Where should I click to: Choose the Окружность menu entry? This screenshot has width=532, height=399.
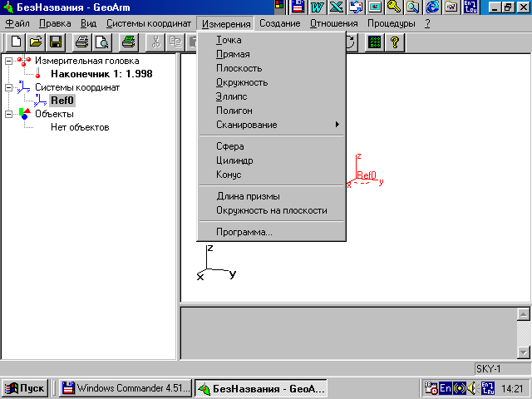(x=271, y=82)
